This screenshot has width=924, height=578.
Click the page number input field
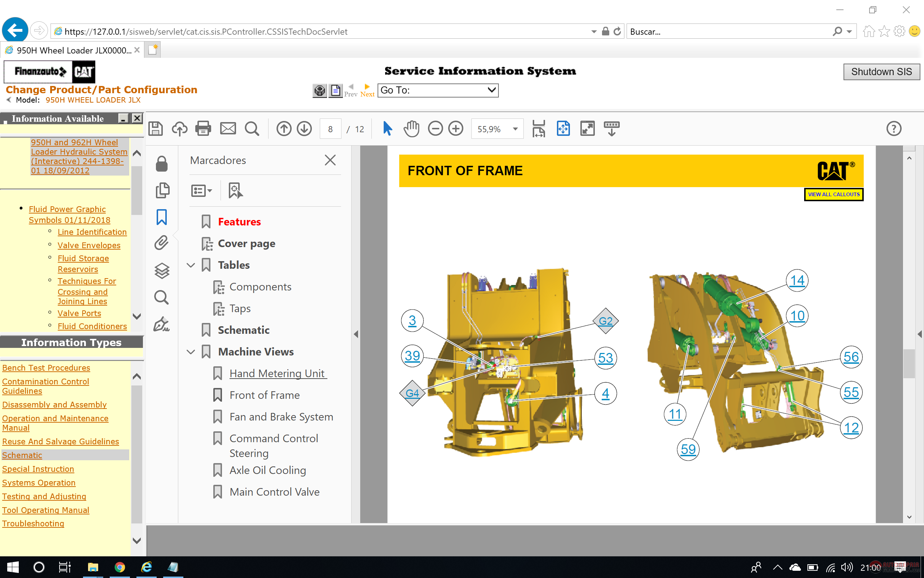coord(330,129)
